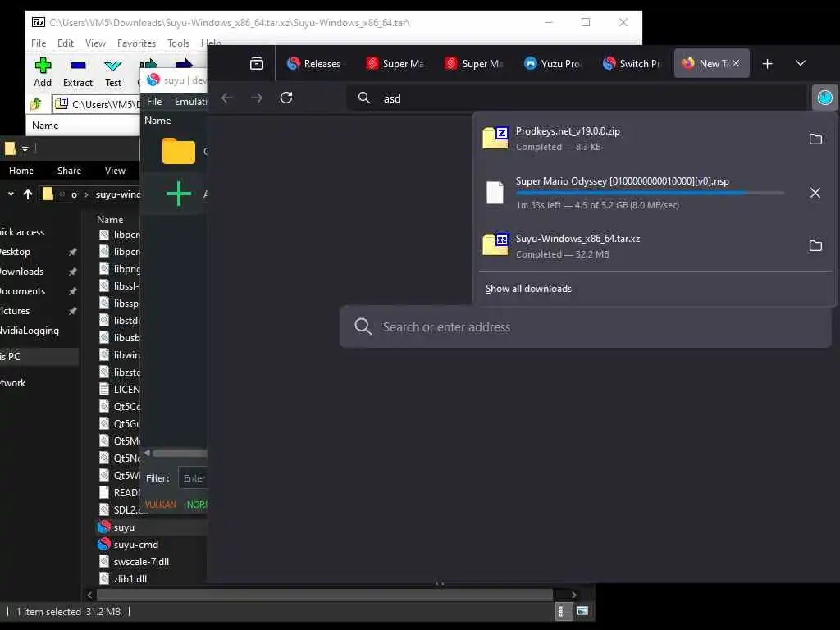Click the 7-Zip Extract toolbar icon
Screen dimensions: 840x630
coord(78,66)
